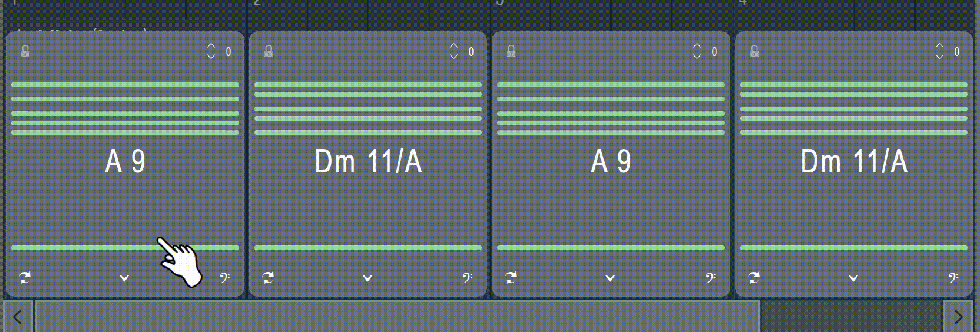The width and height of the screenshot is (980, 332).
Task: Click bass clef icon on fourth card Dm 11/A
Action: point(953,277)
